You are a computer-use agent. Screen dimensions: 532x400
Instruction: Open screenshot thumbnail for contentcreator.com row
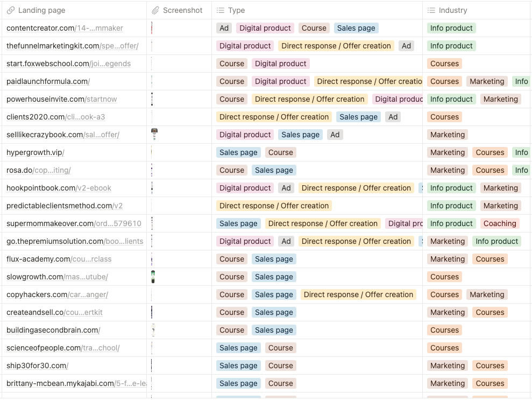pos(152,28)
